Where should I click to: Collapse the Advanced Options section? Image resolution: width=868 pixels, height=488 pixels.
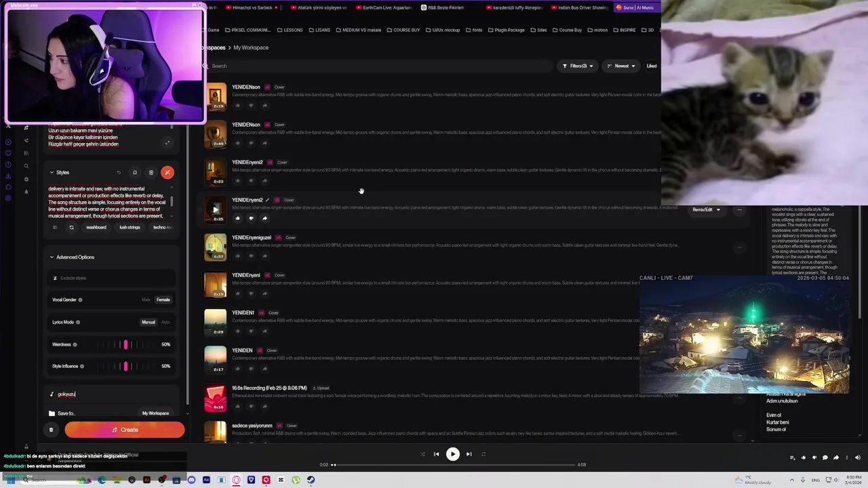click(x=52, y=257)
